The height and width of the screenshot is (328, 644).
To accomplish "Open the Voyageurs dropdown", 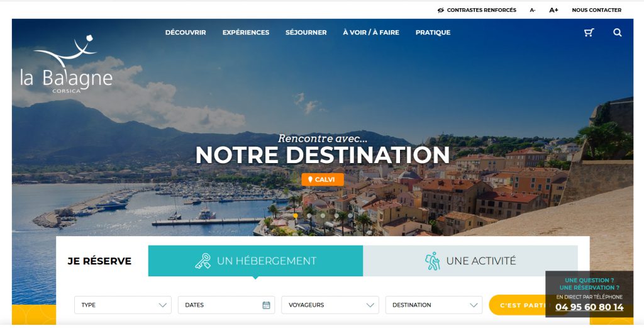I will coord(330,305).
